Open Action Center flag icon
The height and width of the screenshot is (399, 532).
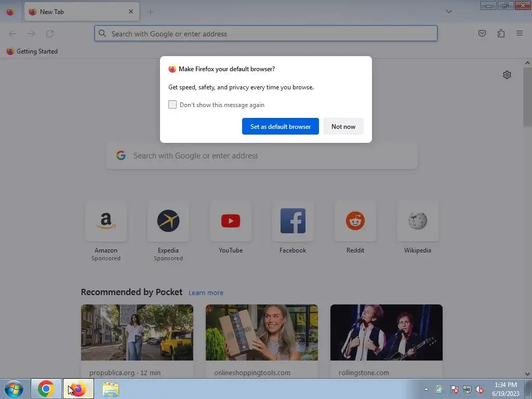point(454,389)
